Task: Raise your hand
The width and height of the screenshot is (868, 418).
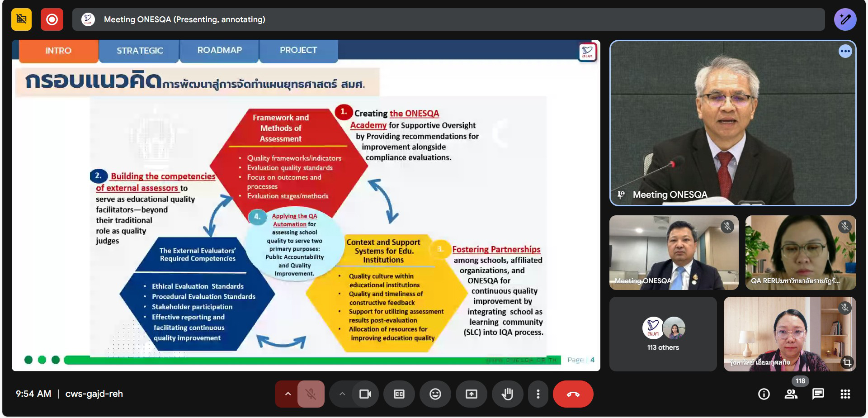Action: [507, 394]
